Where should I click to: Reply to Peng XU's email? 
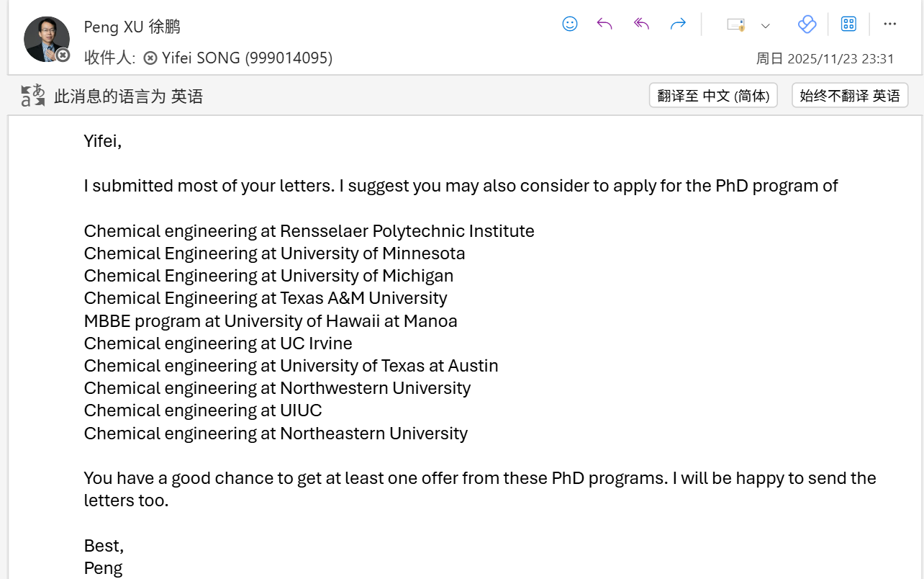(604, 24)
